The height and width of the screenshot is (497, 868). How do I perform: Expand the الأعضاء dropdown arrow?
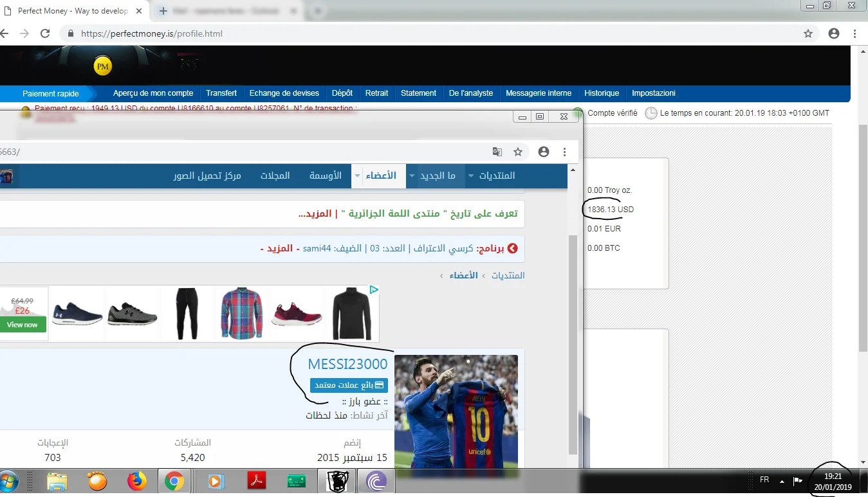(x=357, y=176)
